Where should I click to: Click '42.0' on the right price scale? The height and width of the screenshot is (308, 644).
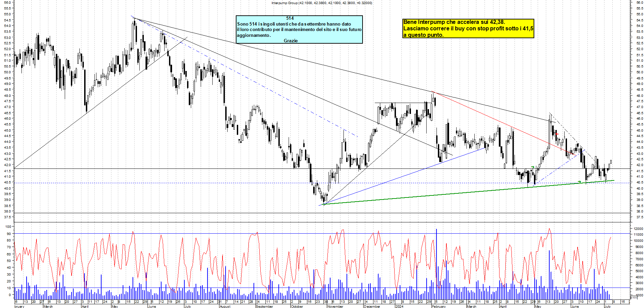(639, 165)
